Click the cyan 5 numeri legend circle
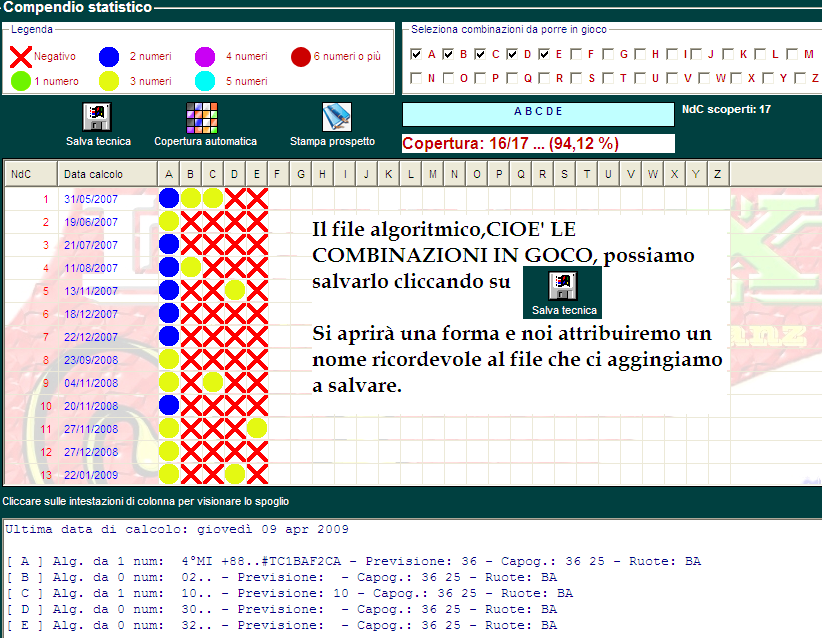This screenshot has height=638, width=822. (x=205, y=81)
